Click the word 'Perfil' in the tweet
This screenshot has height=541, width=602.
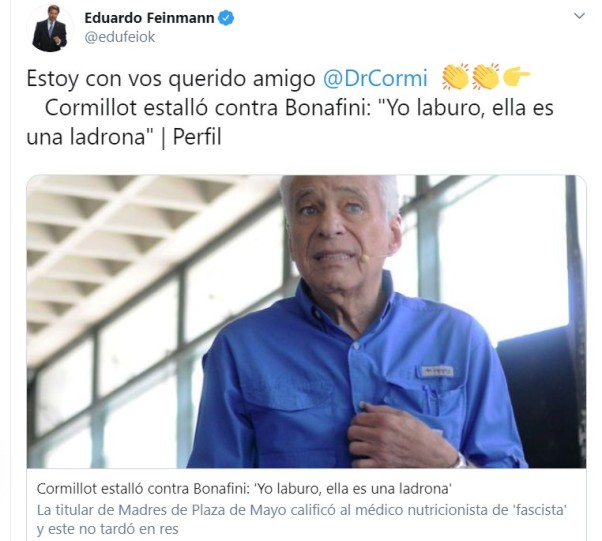197,137
